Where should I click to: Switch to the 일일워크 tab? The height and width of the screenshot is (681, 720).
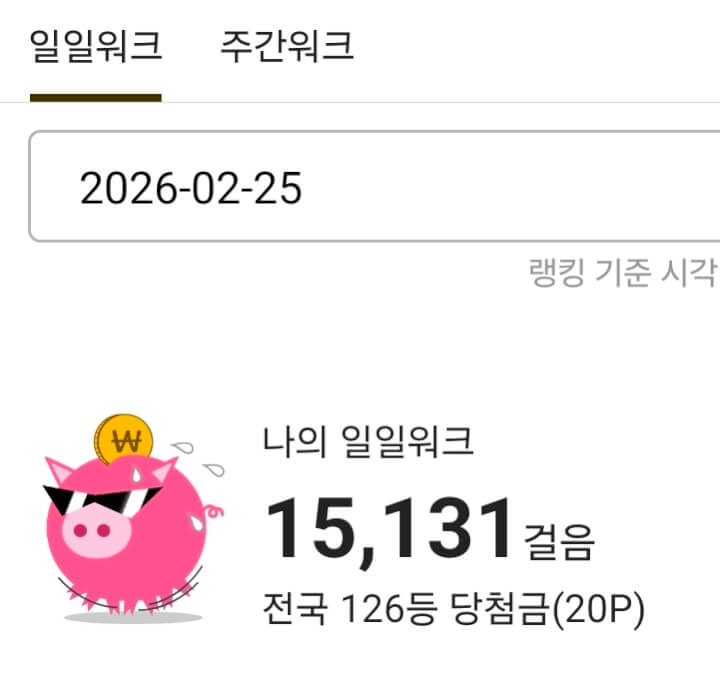(x=96, y=46)
